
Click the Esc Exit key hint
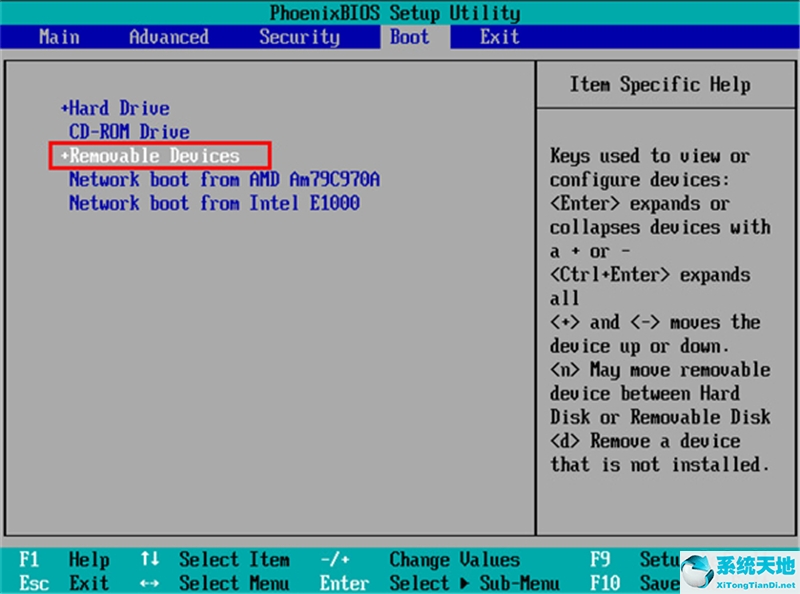(64, 583)
